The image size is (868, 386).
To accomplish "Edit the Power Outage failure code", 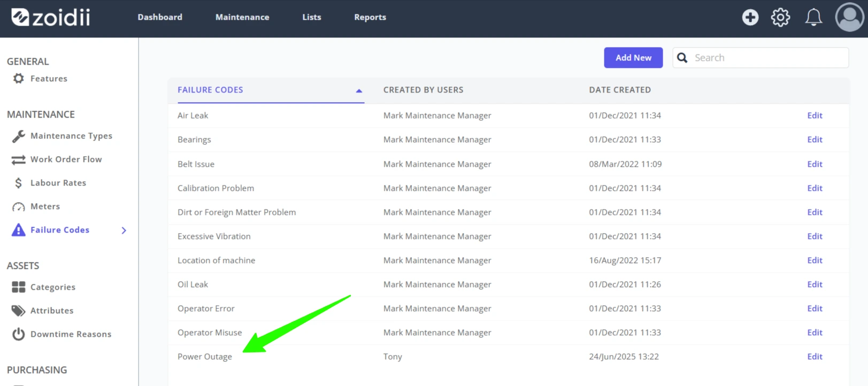I will pyautogui.click(x=815, y=357).
